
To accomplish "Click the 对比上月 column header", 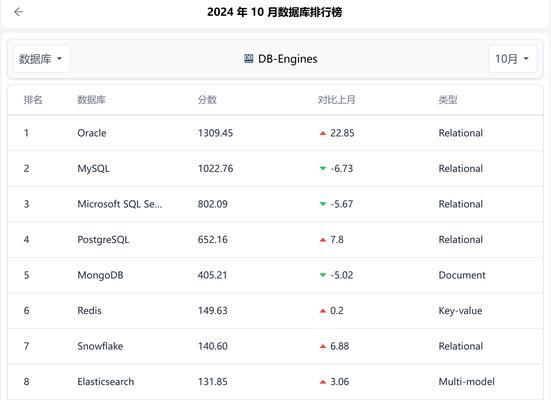I will point(337,100).
